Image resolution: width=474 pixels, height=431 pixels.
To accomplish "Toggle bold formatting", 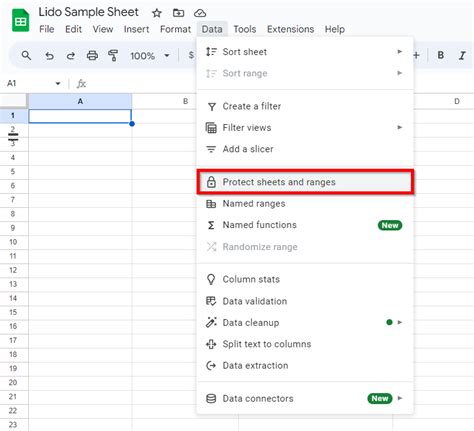I will (440, 55).
